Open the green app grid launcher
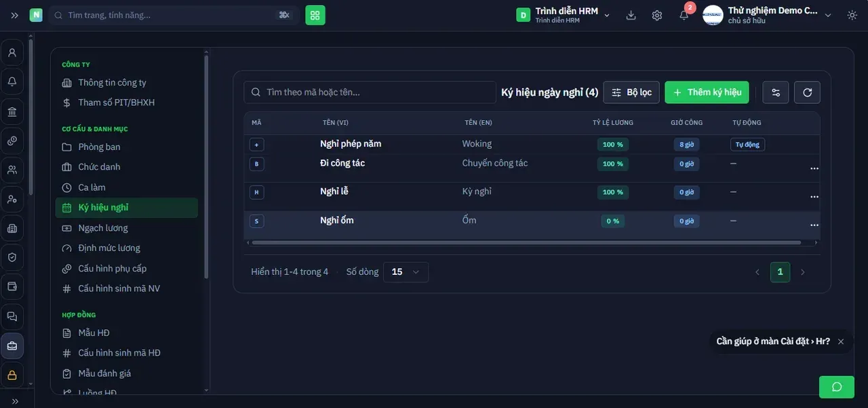Screen dimensions: 868x408 (315, 15)
